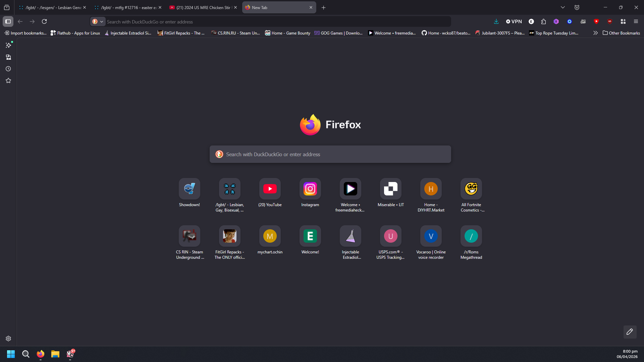Click the VPN toolbar button

[x=514, y=21]
